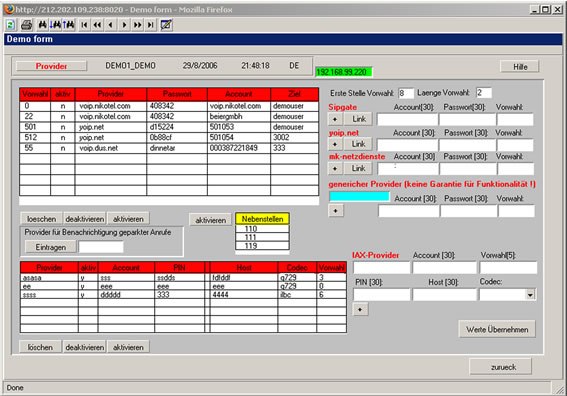Click the IAX PIN [30] input field
Viewport: 567px width, 396px height.
[381, 295]
